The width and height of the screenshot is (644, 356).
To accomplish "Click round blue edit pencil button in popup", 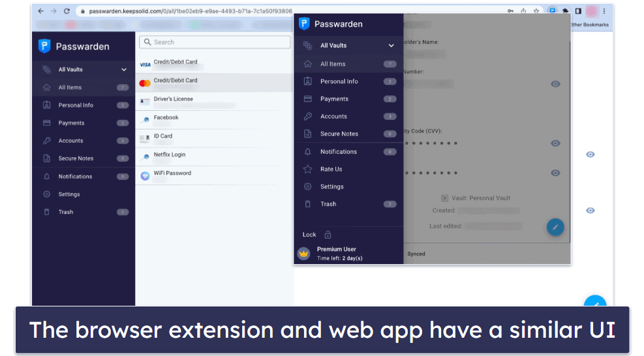I will [x=555, y=227].
